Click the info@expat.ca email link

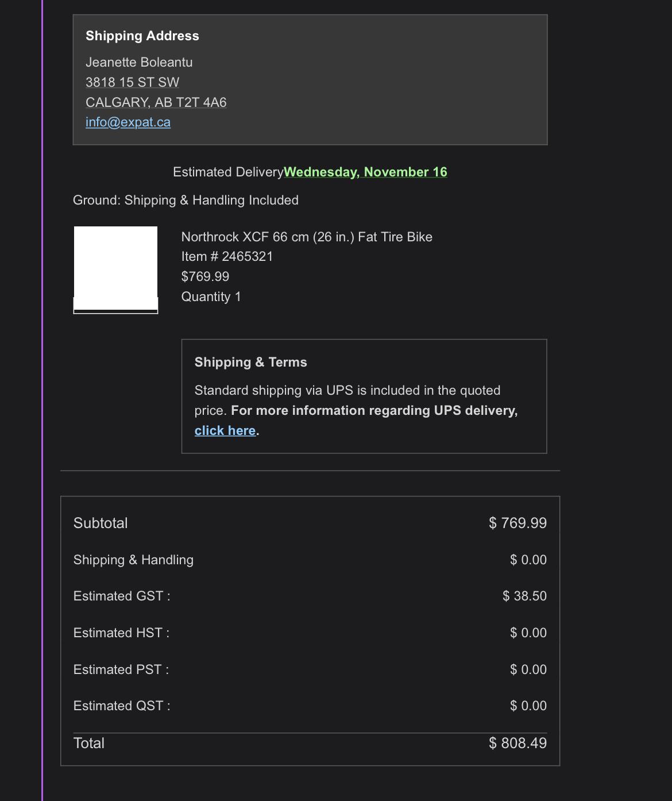point(128,122)
